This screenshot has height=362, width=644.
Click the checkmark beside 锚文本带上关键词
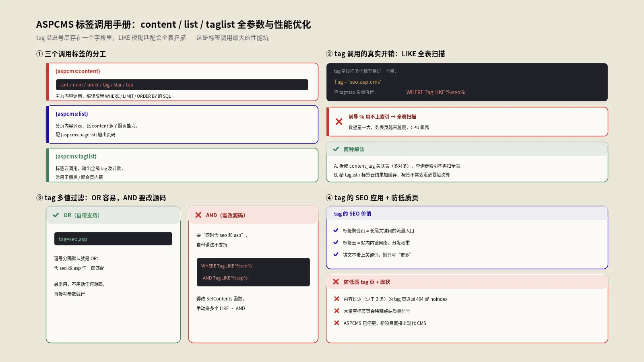[x=336, y=255]
